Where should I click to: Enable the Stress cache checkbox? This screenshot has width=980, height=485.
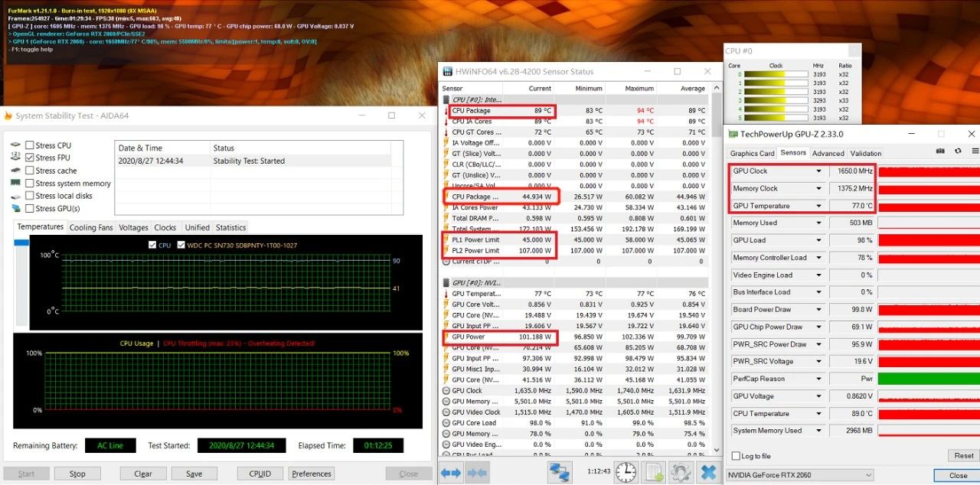point(29,171)
